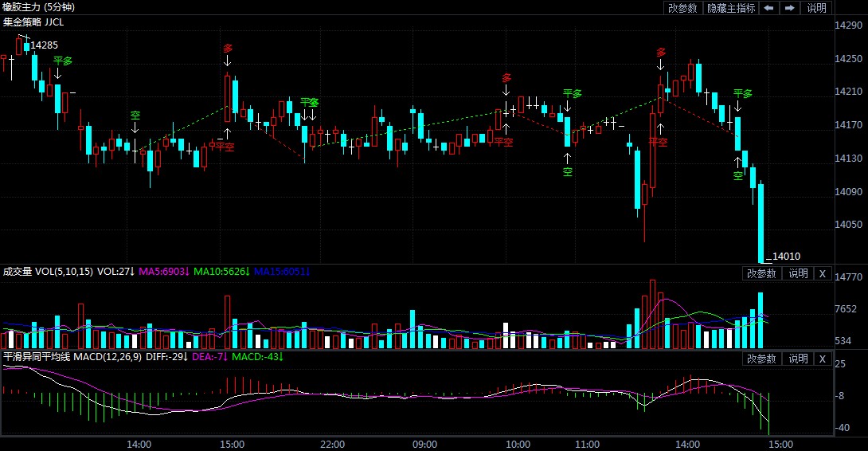Open 说明 for the main chart
The height and width of the screenshot is (451, 868).
pyautogui.click(x=816, y=8)
